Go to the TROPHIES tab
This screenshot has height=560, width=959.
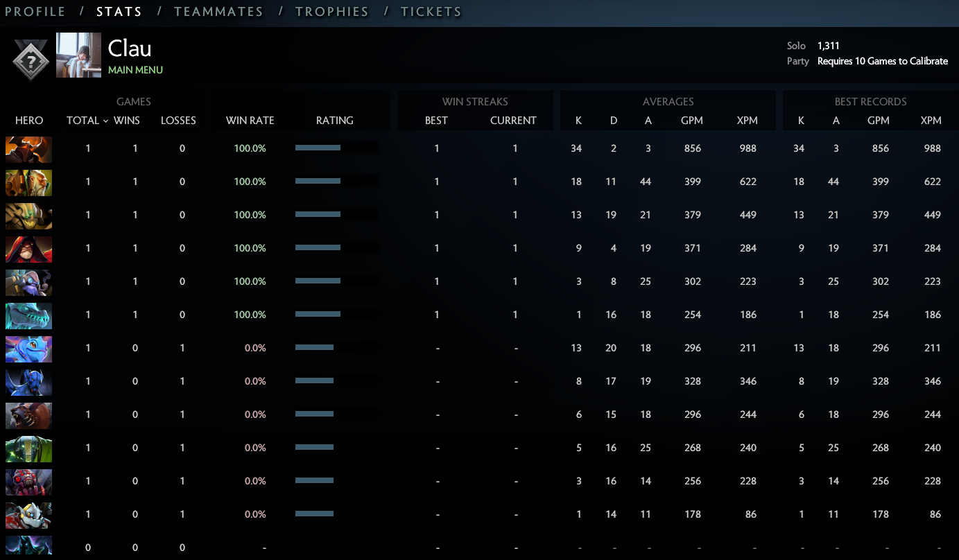(332, 12)
